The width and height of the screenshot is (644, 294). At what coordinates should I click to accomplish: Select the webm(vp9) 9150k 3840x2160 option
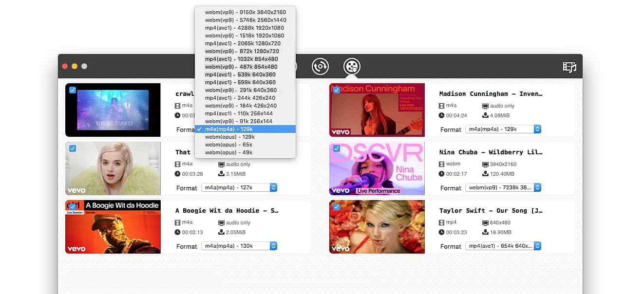[245, 12]
